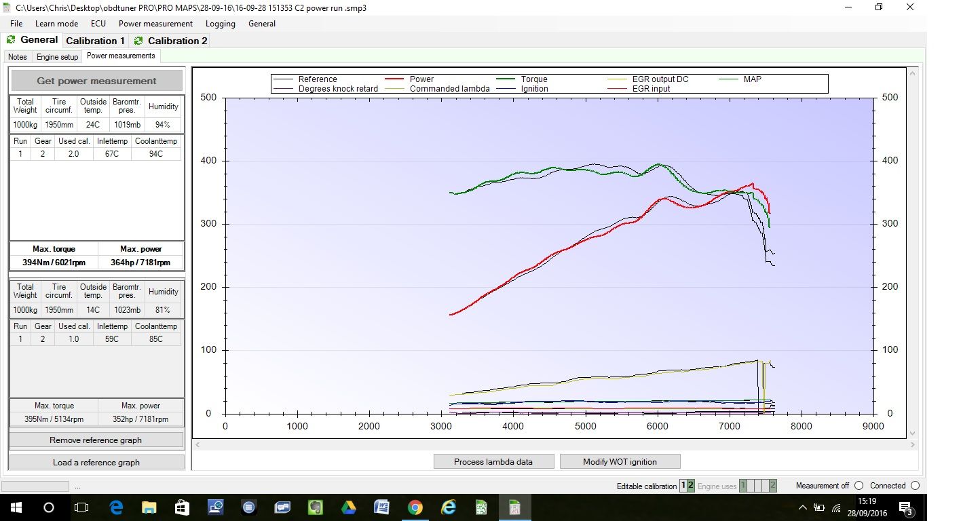
Task: Click Engine uses calibration 1 indicator
Action: (x=743, y=486)
